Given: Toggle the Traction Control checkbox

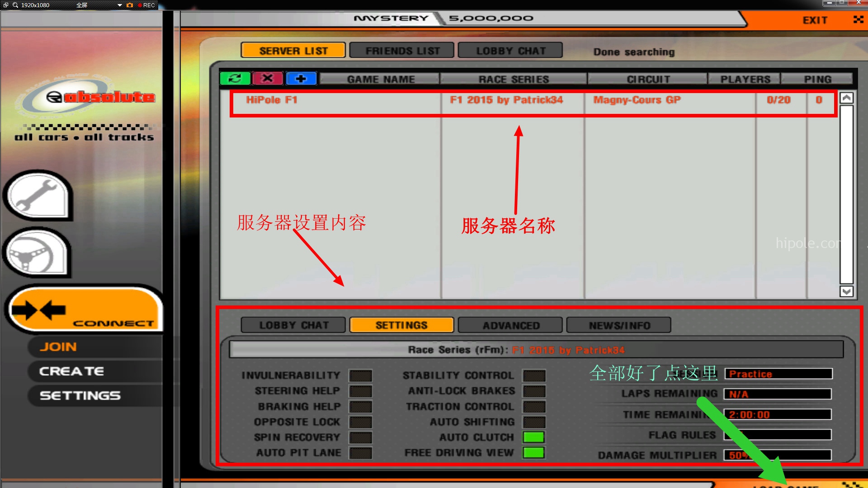Looking at the screenshot, I should [534, 407].
